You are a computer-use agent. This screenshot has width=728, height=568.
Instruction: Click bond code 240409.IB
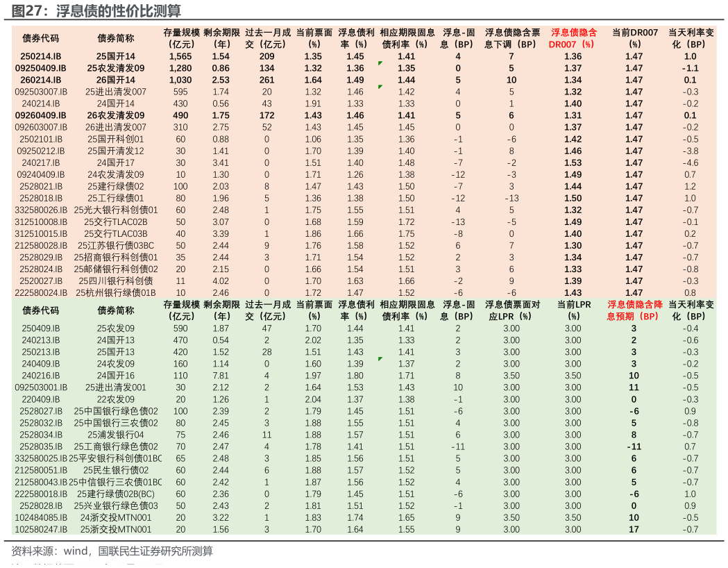(41, 364)
